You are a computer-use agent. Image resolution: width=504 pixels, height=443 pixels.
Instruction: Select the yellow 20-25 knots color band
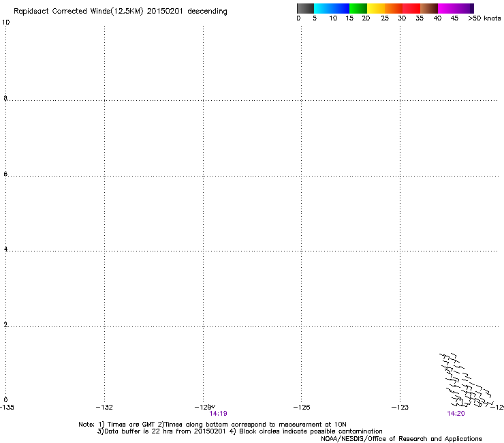376,8
